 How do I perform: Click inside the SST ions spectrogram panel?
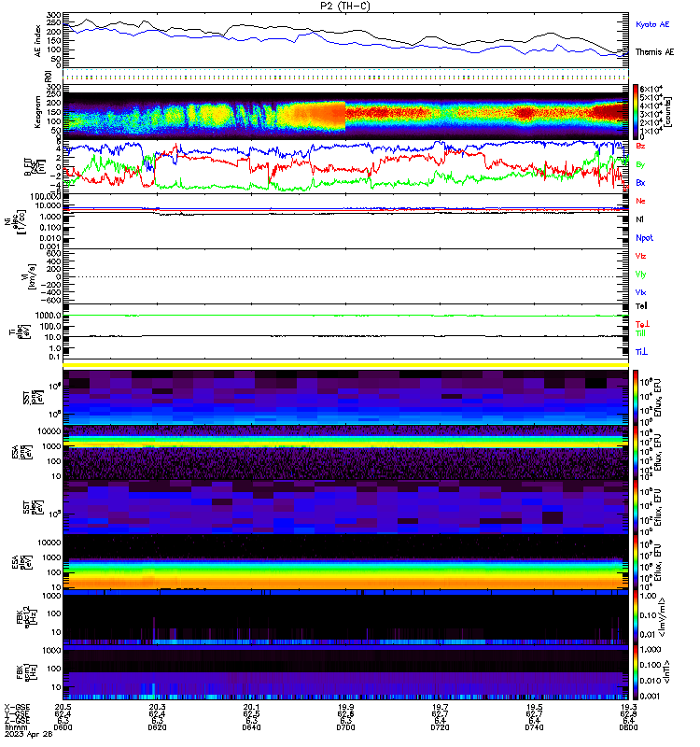point(345,398)
